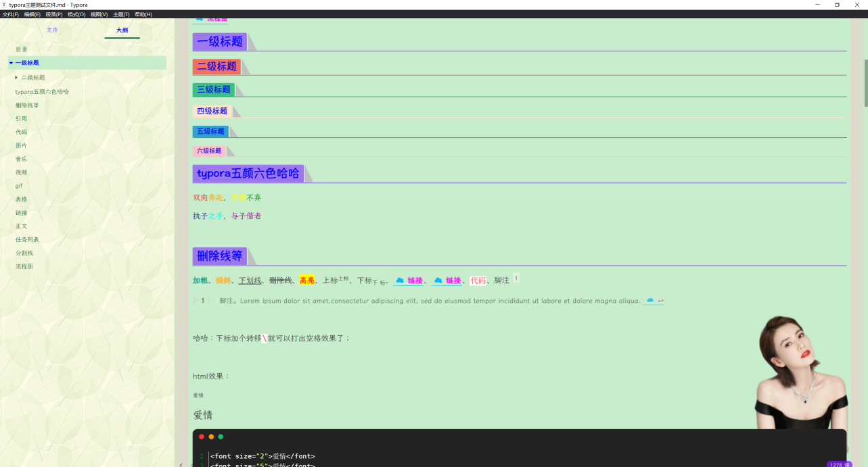The width and height of the screenshot is (868, 467).
Task: Open the 编辑(E) menu
Action: [32, 14]
